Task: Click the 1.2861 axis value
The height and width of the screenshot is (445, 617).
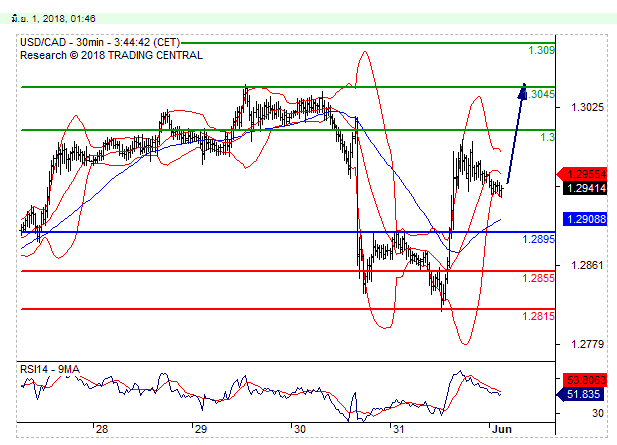Action: pyautogui.click(x=587, y=266)
